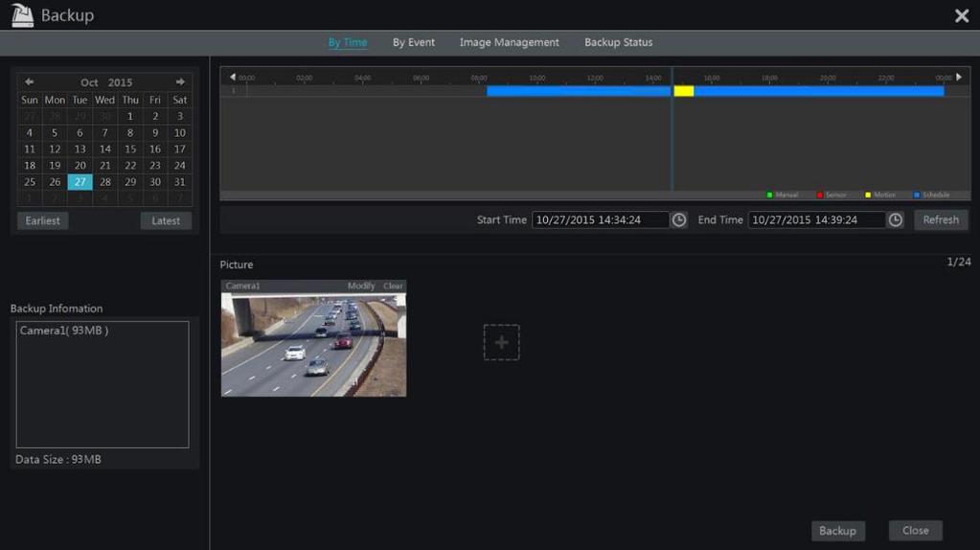Select October 13 in the calendar
The image size is (980, 550).
80,149
